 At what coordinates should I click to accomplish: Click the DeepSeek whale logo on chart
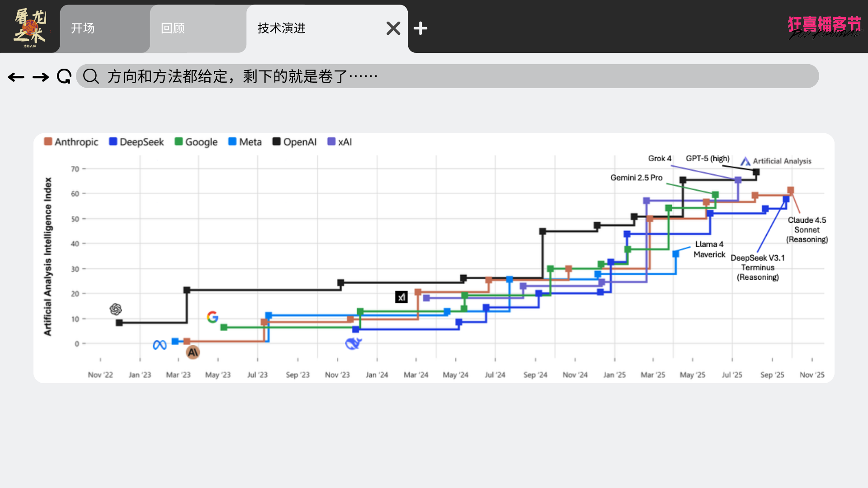coord(353,344)
